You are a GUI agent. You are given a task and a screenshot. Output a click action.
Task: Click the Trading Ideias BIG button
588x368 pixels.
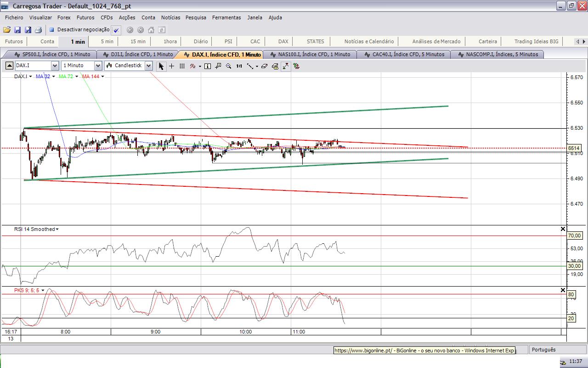point(536,41)
